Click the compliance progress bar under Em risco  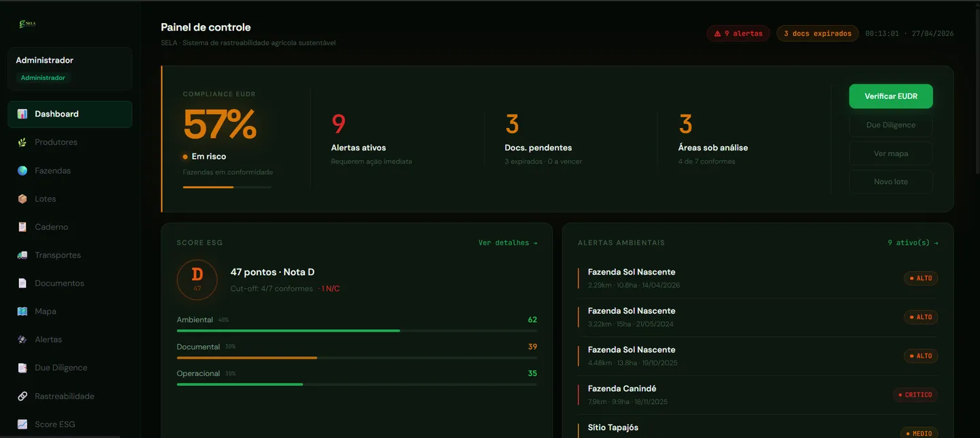point(227,187)
